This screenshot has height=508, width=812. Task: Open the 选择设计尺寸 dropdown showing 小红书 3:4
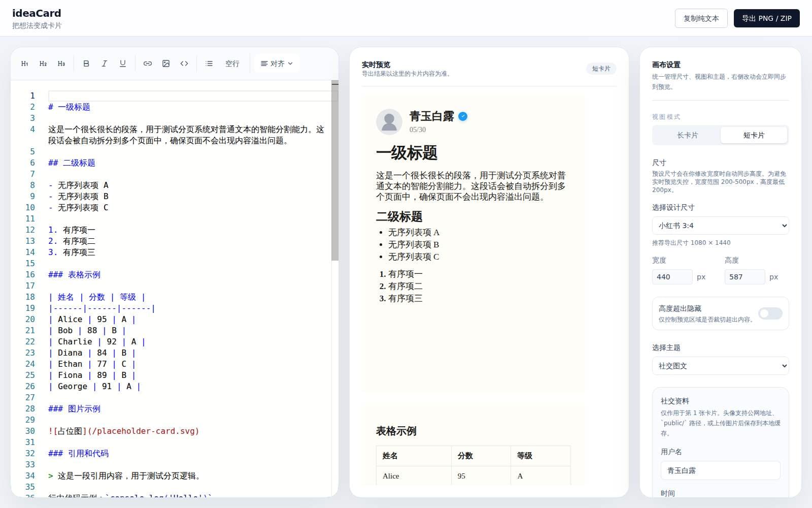tap(720, 226)
